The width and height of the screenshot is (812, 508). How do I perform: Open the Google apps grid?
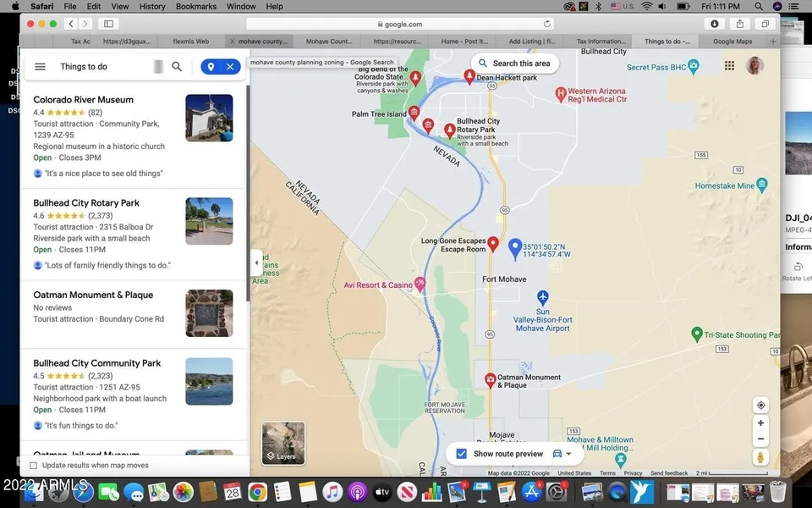point(729,65)
